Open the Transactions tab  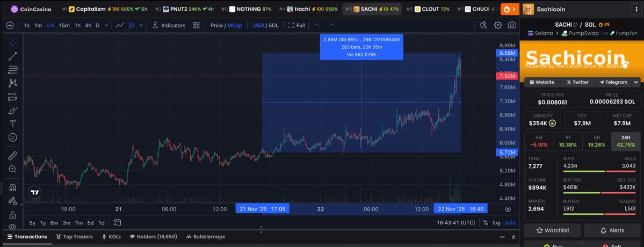click(27, 237)
